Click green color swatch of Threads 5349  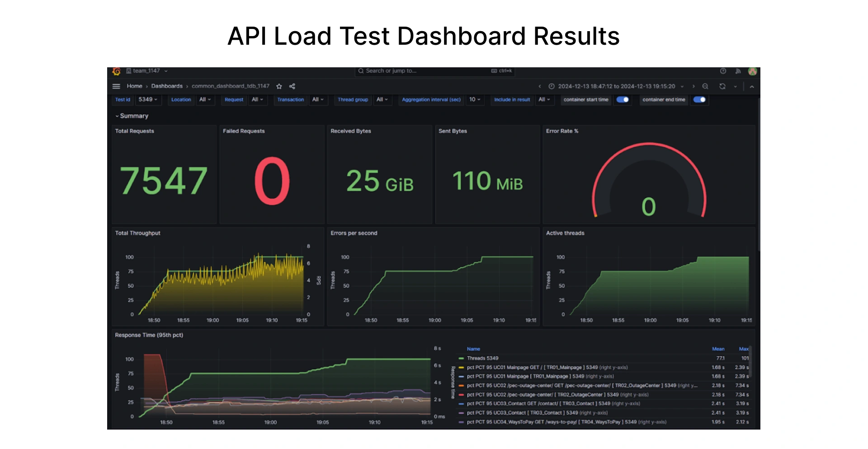point(461,359)
